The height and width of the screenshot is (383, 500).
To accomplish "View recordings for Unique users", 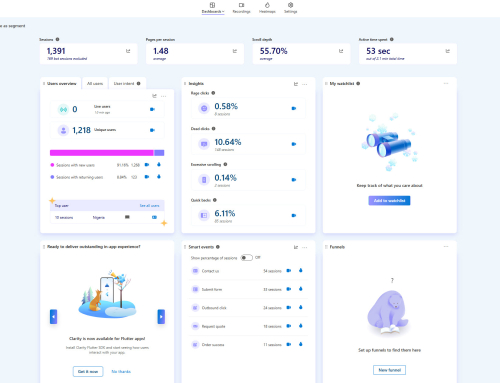I will [152, 130].
